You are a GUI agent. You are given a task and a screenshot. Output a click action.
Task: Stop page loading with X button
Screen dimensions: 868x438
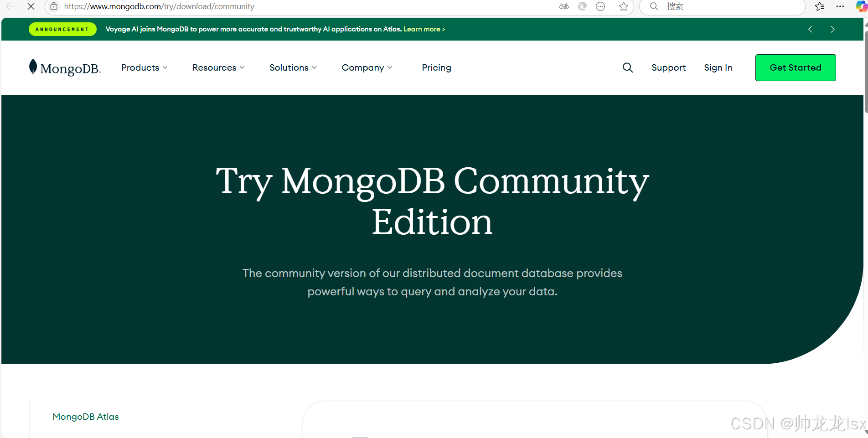pos(31,6)
